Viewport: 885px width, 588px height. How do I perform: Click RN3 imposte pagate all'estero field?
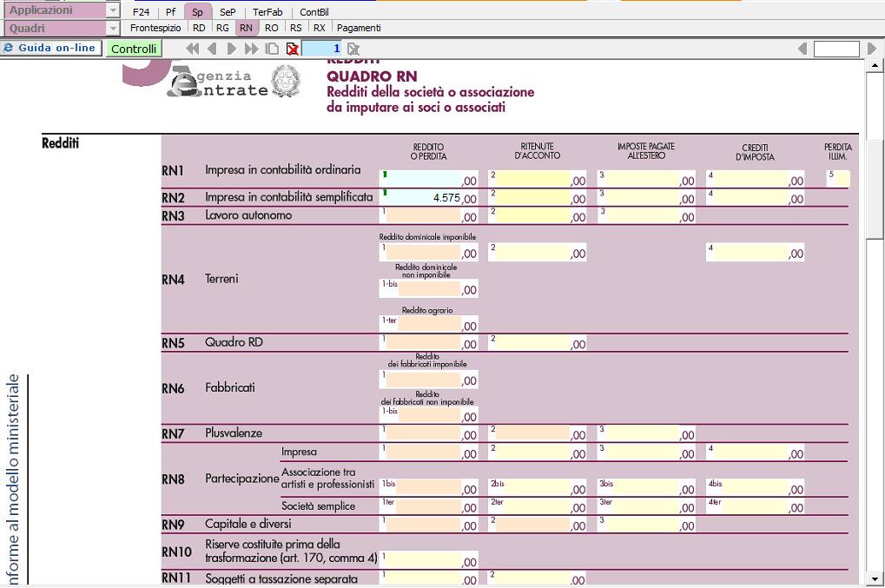point(646,215)
